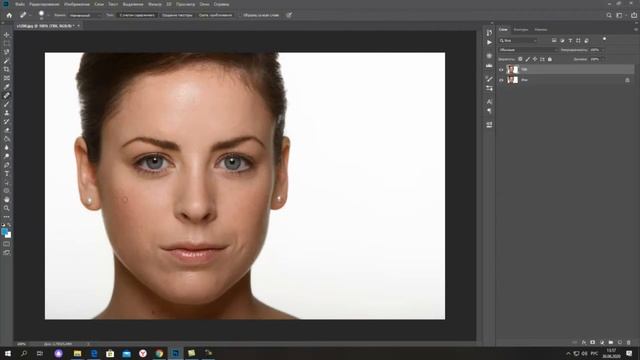
Task: Select the Hand tool
Action: 7,200
